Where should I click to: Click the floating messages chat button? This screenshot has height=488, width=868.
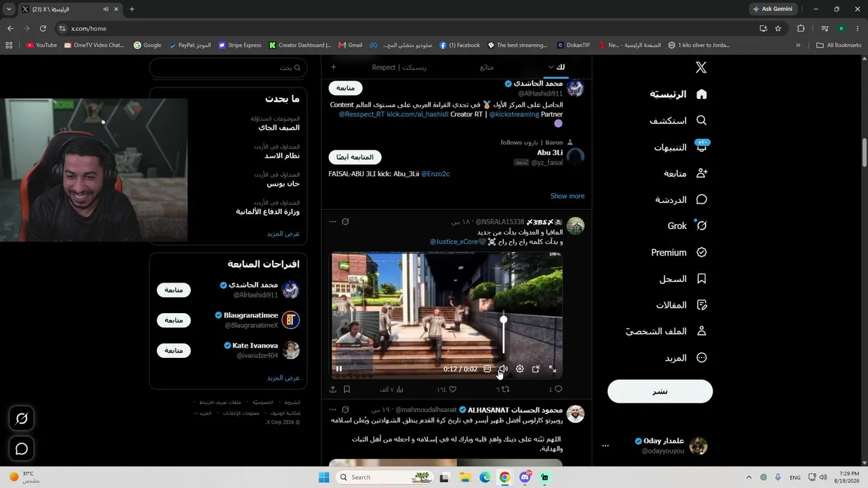tap(22, 449)
